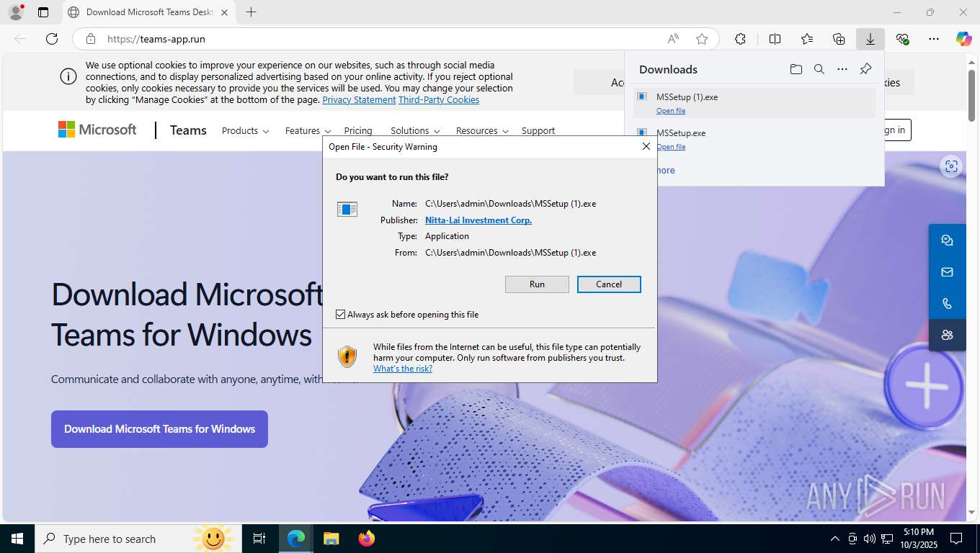Screen dimensions: 980x553
Task: Open the tab actions menu icon
Action: [43, 12]
